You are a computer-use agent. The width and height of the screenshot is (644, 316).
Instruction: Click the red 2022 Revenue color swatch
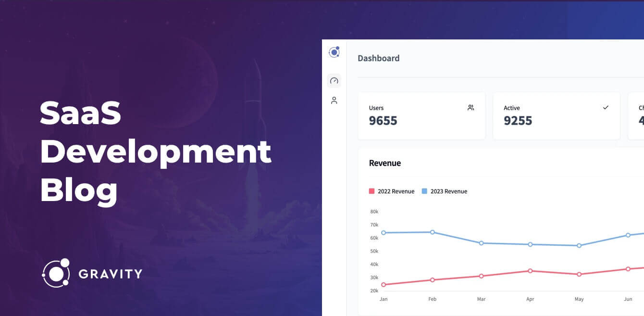click(372, 191)
